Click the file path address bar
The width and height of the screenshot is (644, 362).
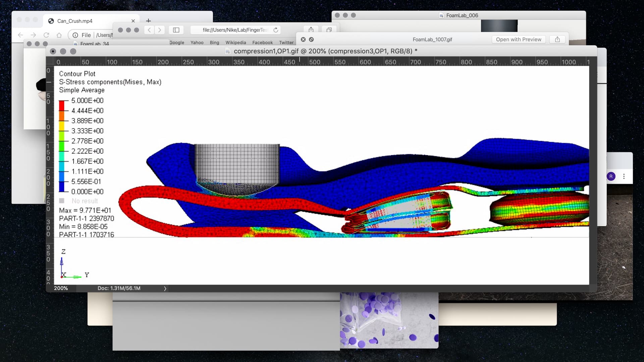[235, 30]
